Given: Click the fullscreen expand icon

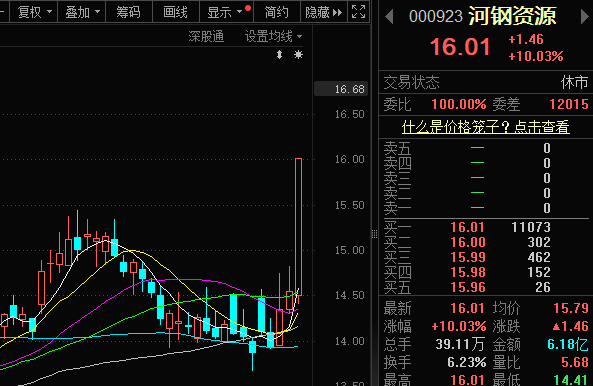Looking at the screenshot, I should pos(358,12).
